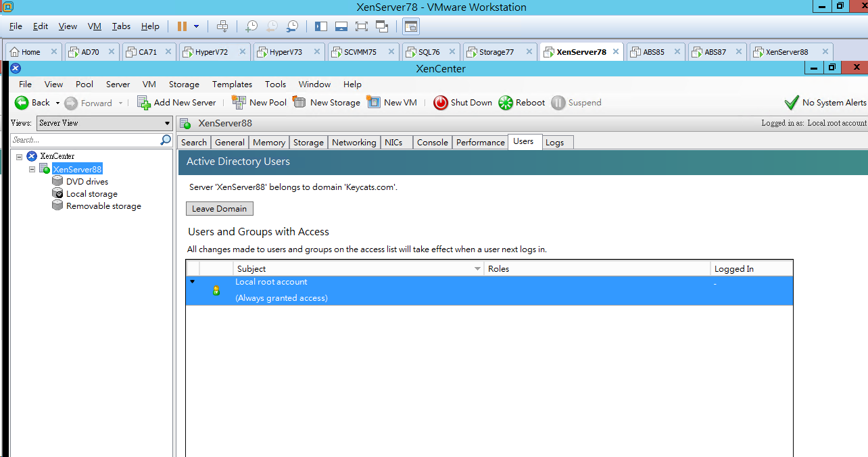Click the VMware Workstation title bar icon

pyautogui.click(x=7, y=7)
